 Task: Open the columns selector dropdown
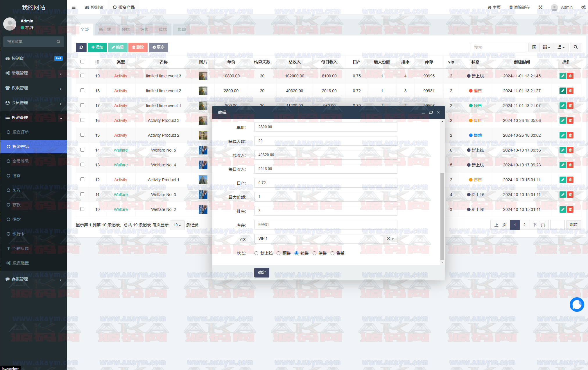(x=546, y=47)
